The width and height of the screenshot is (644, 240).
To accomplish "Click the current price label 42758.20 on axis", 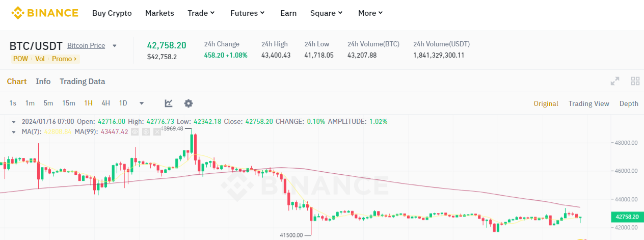I will 627,217.
